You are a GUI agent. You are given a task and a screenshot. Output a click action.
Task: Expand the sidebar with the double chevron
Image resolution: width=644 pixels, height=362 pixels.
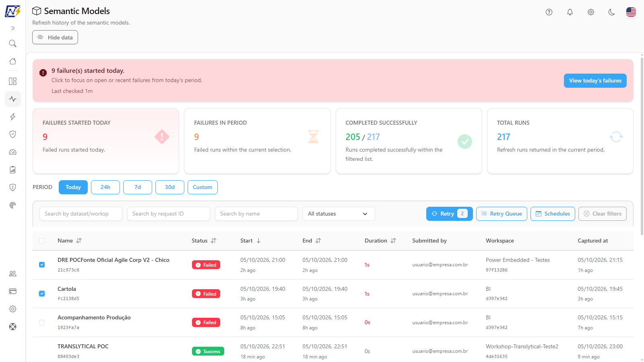coord(13,28)
